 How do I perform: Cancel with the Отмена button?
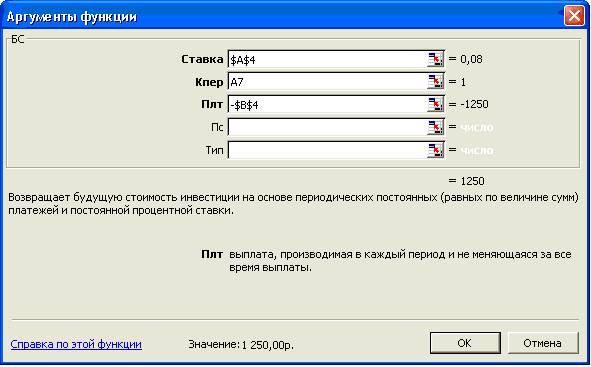pos(542,343)
